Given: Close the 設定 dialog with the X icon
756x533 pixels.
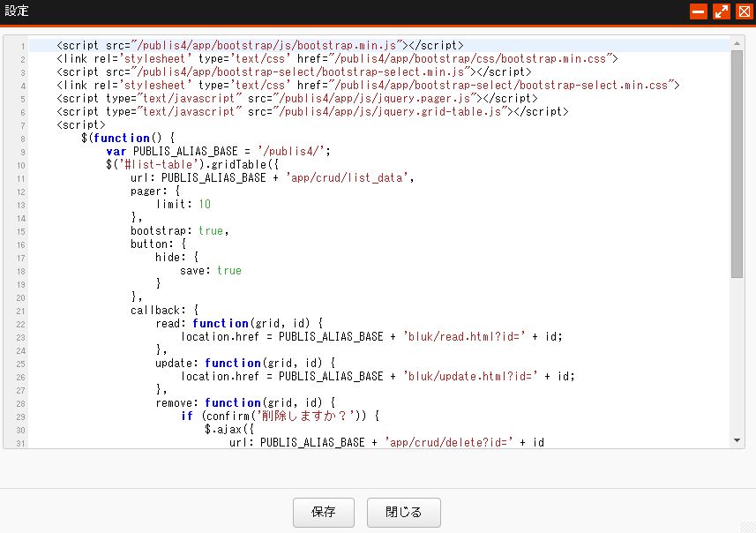Looking at the screenshot, I should (745, 11).
